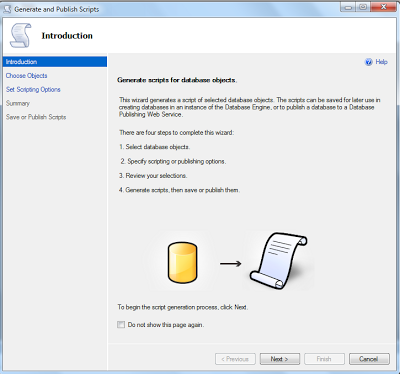Select the Introduction step in sidebar
The width and height of the screenshot is (400, 374).
(x=55, y=62)
